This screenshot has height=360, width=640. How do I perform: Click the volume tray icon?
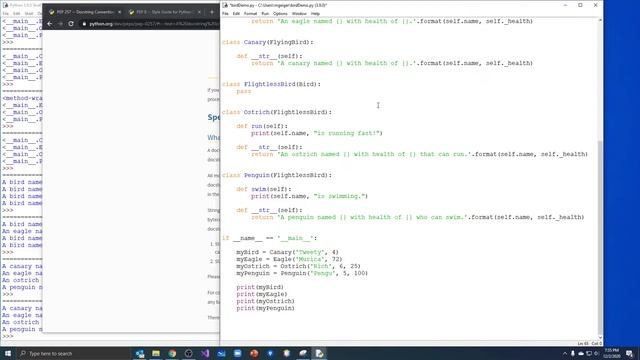(x=596, y=353)
